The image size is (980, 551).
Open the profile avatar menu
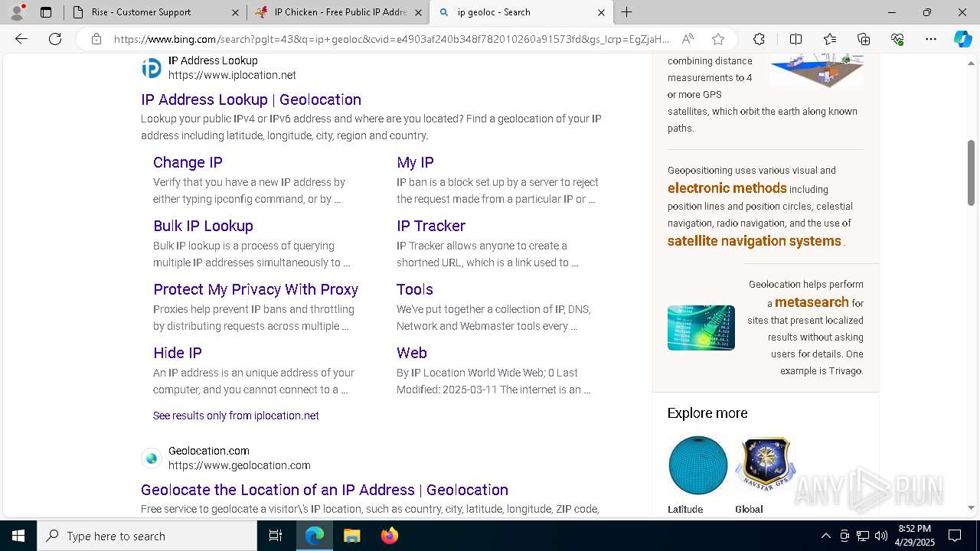point(17,12)
